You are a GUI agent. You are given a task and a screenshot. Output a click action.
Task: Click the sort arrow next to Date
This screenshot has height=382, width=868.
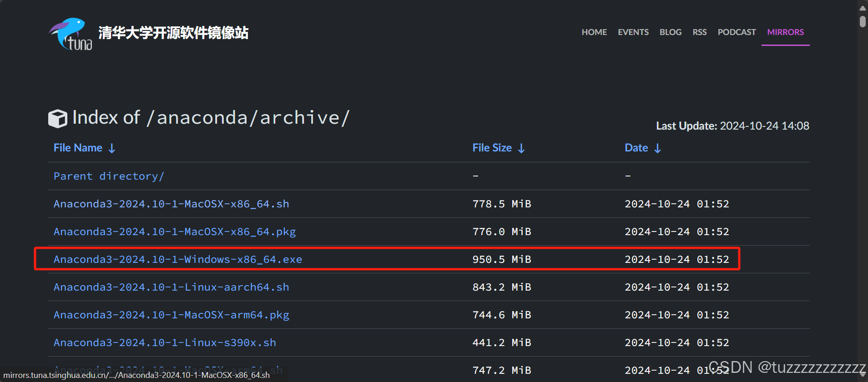tap(657, 148)
